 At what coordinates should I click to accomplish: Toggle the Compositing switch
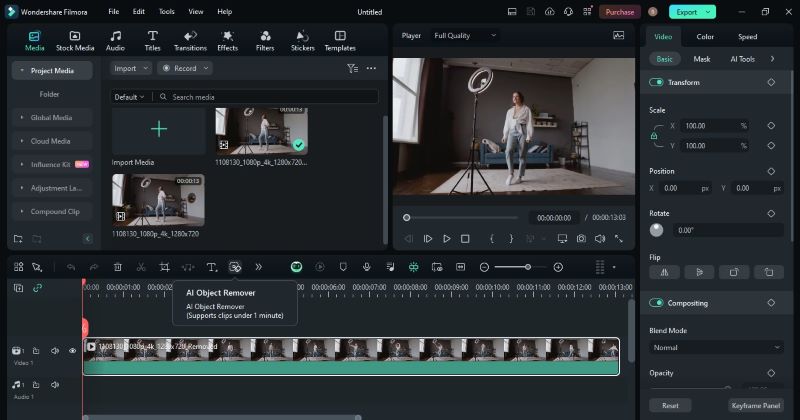(x=656, y=303)
